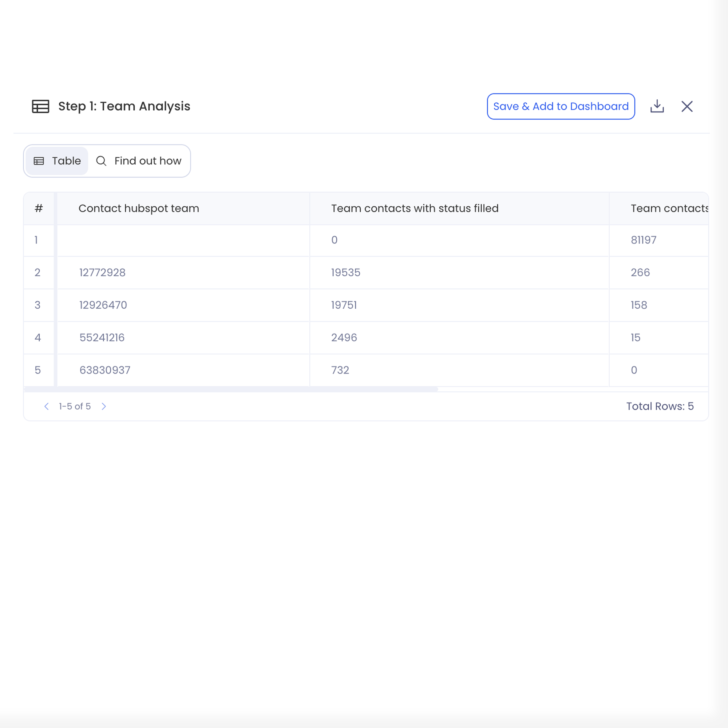Click cell with value 19751
The height and width of the screenshot is (728, 728).
(344, 305)
